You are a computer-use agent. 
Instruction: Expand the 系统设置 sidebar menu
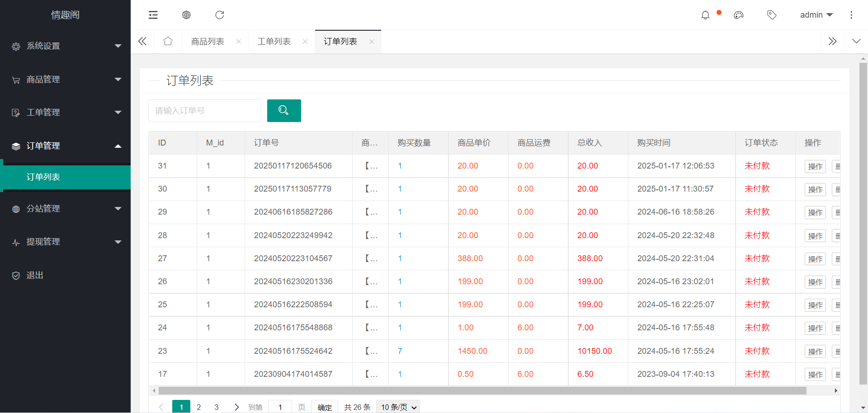65,46
